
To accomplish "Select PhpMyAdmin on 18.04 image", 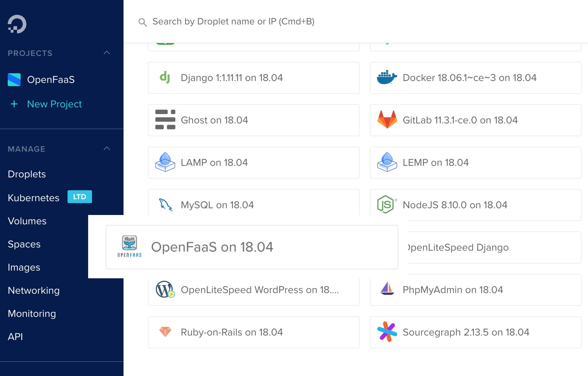I will coord(476,290).
